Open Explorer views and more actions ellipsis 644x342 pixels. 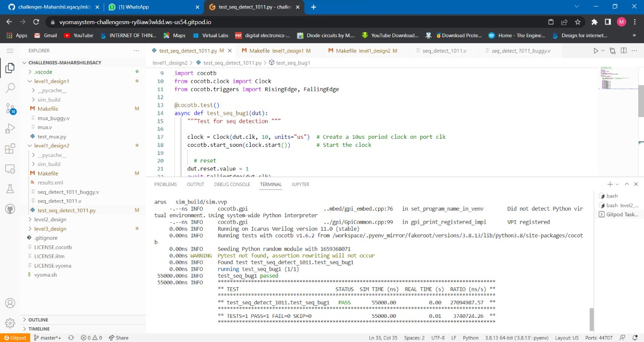click(136, 51)
